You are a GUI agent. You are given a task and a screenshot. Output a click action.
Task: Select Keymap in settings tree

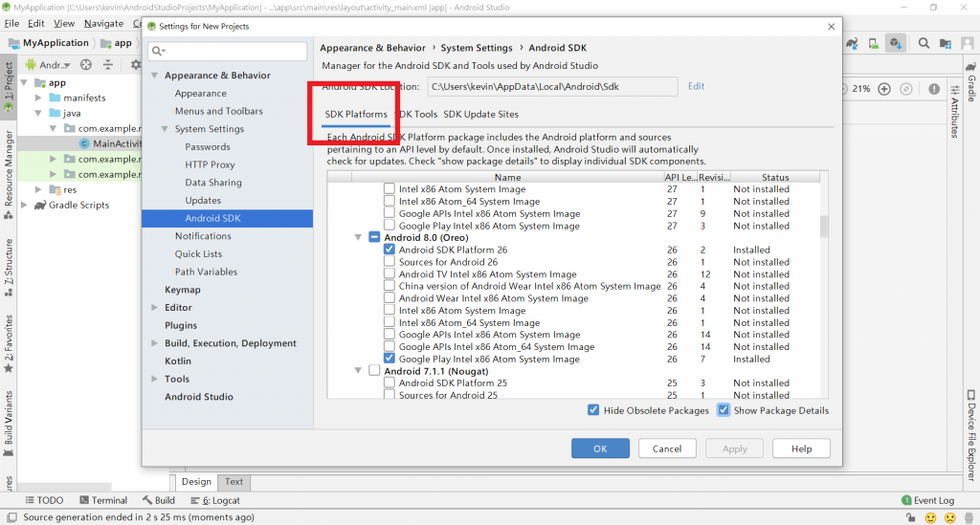183,289
